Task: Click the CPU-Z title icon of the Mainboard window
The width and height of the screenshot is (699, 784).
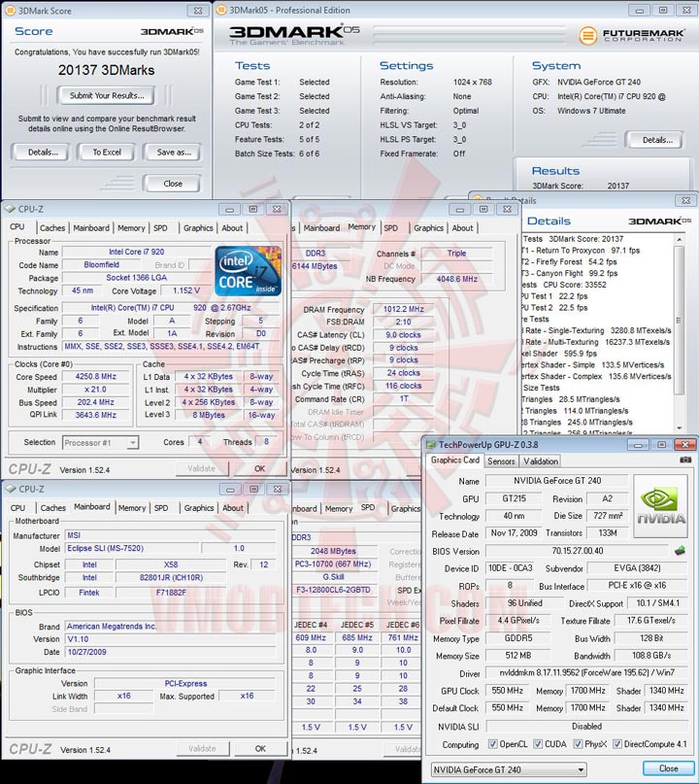Action: tap(10, 489)
